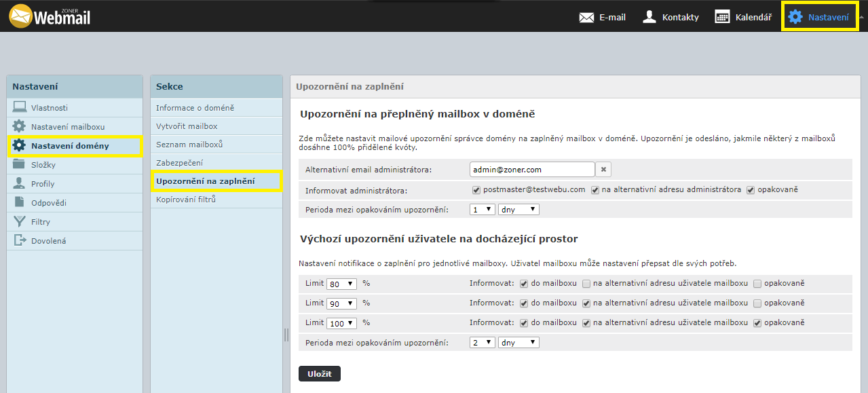
Task: Uncheck the postmaster@testwebu.com checkbox
Action: click(x=476, y=190)
